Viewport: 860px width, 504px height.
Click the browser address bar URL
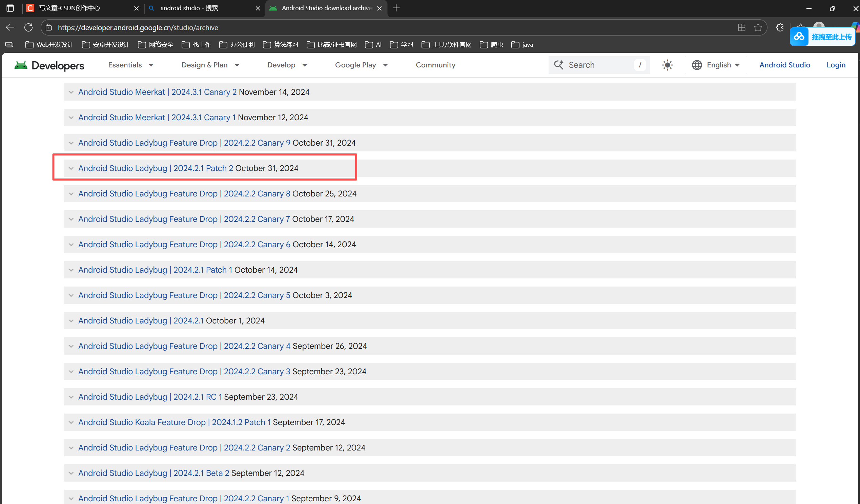tap(138, 28)
